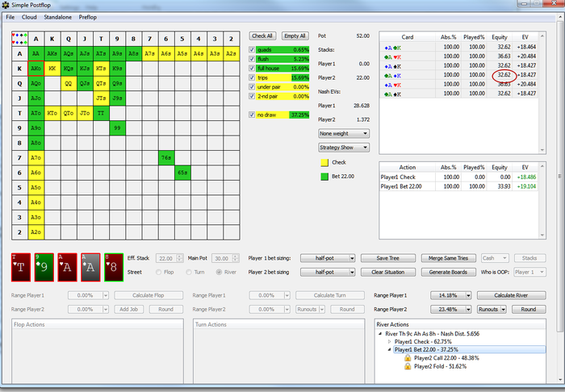This screenshot has width=565, height=392.
Task: Select the 76s cell in the hand matrix
Action: point(166,156)
